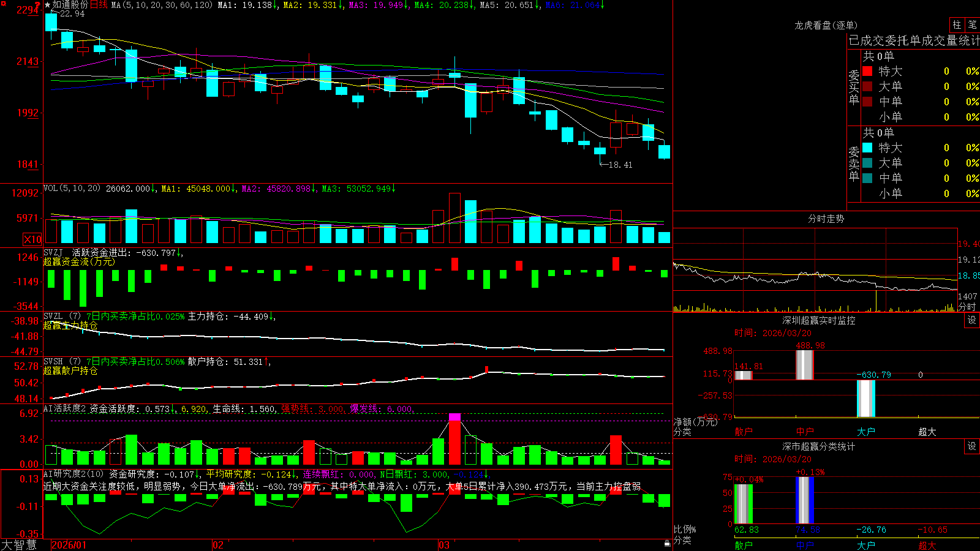Click the 龙虎看盘(逐单) panel title

point(826,25)
